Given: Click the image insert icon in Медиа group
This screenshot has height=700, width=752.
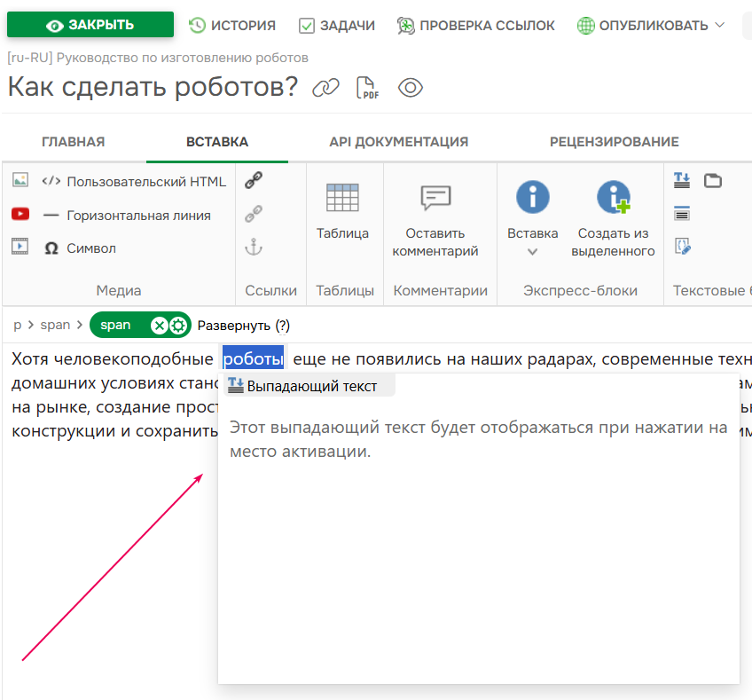Looking at the screenshot, I should [20, 181].
